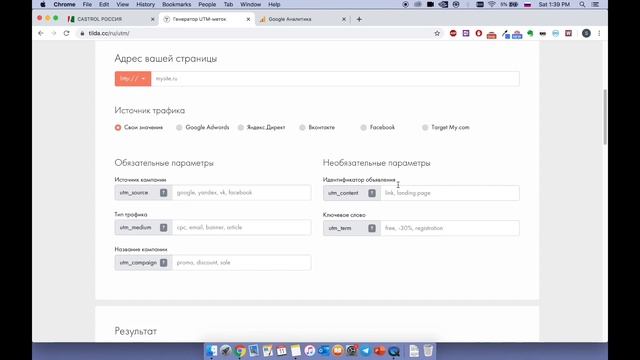Open Chrome's three-dot menu
Screen dimensions: 640x360
coord(599,33)
